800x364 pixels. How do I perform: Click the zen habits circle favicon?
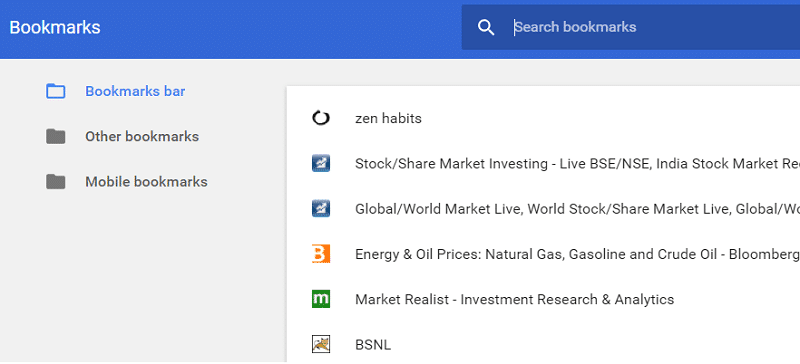(321, 118)
